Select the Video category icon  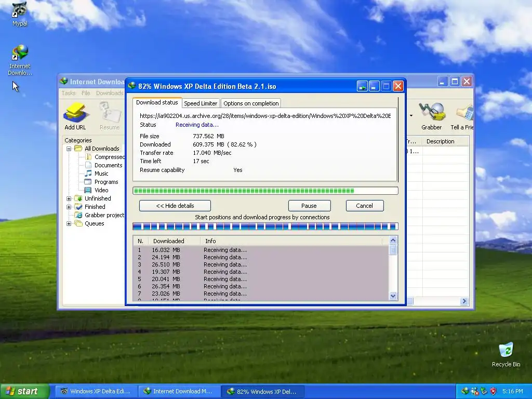88,190
